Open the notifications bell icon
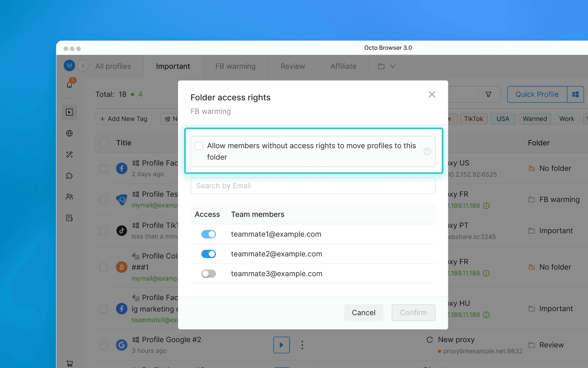This screenshot has height=368, width=588. click(69, 85)
